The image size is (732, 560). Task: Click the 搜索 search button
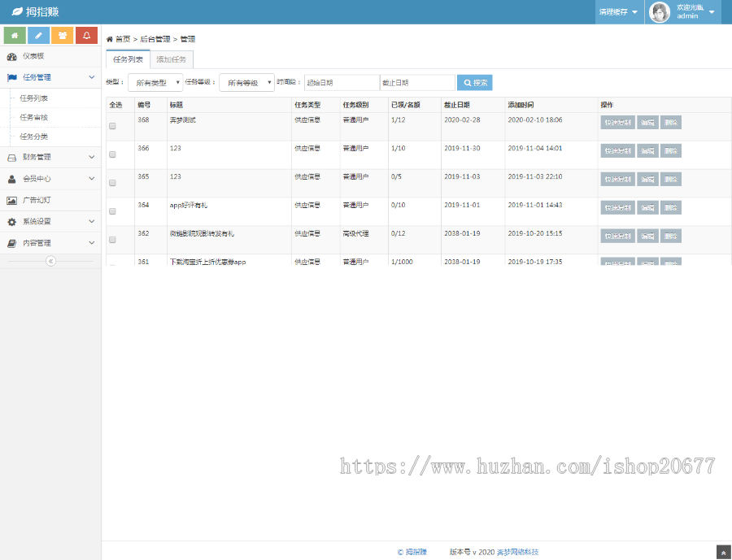click(x=475, y=83)
